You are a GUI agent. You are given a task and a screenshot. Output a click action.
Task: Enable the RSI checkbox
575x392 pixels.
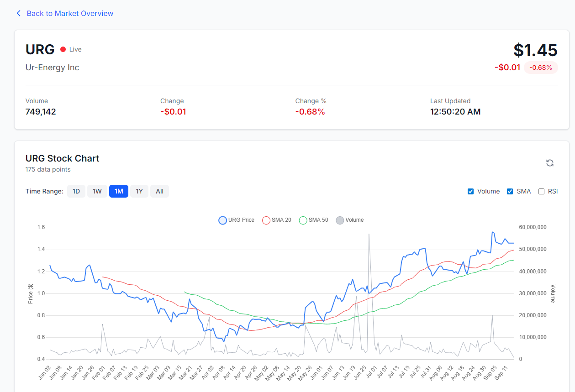point(541,191)
